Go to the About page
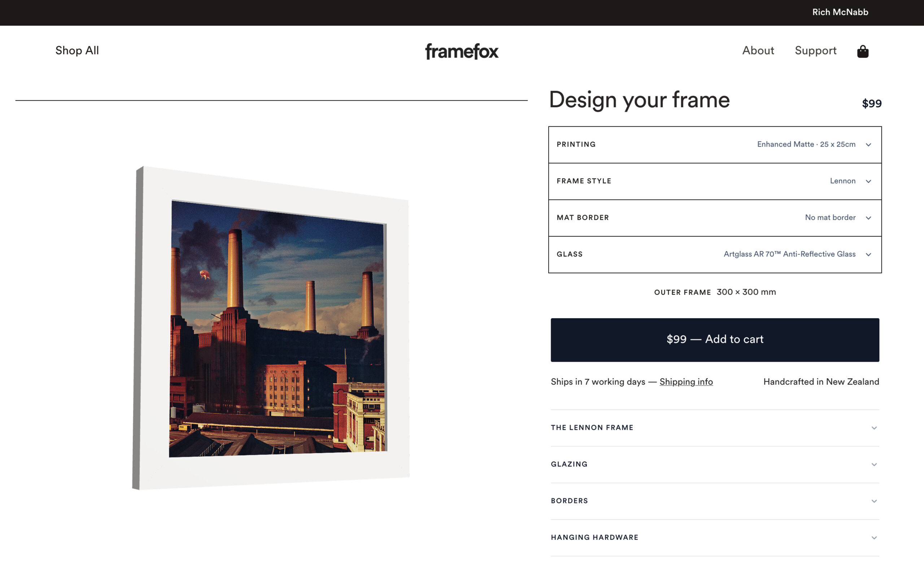The height and width of the screenshot is (578, 924). pos(758,51)
